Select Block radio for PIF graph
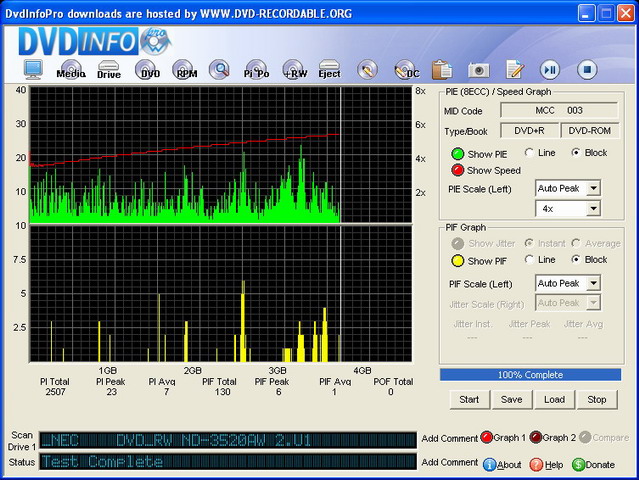 pos(576,260)
